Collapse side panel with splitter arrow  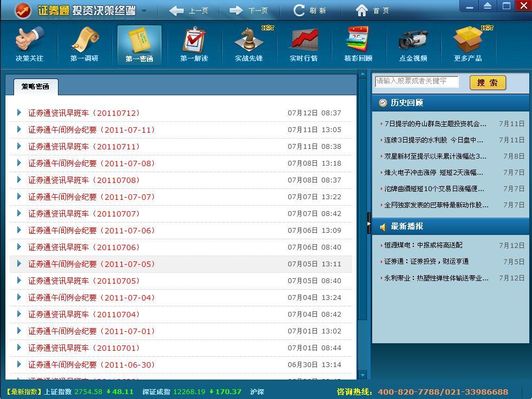click(369, 223)
